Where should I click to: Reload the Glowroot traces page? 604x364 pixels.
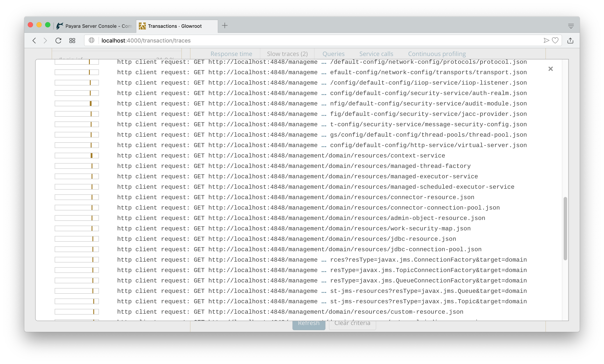pyautogui.click(x=58, y=40)
